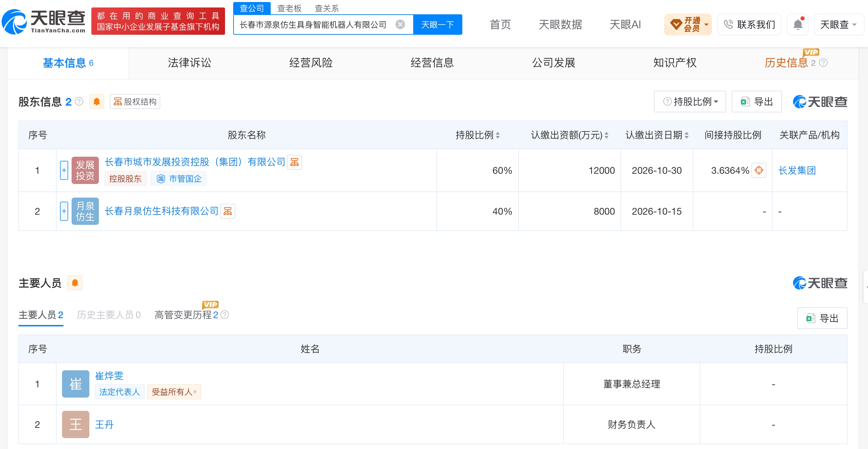
Task: Open the 知识产权 tab
Action: tap(675, 63)
